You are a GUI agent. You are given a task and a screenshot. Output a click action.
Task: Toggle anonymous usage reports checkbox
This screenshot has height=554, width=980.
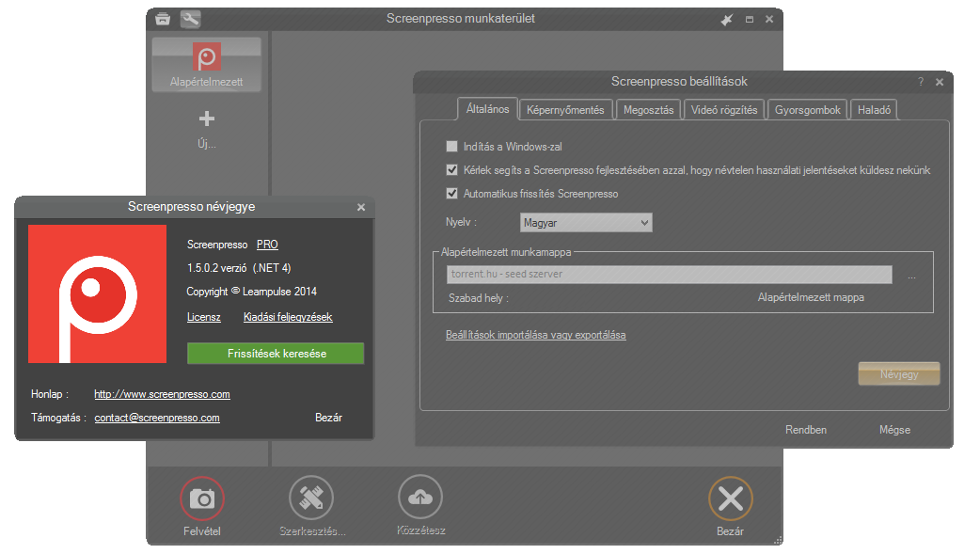(x=451, y=170)
